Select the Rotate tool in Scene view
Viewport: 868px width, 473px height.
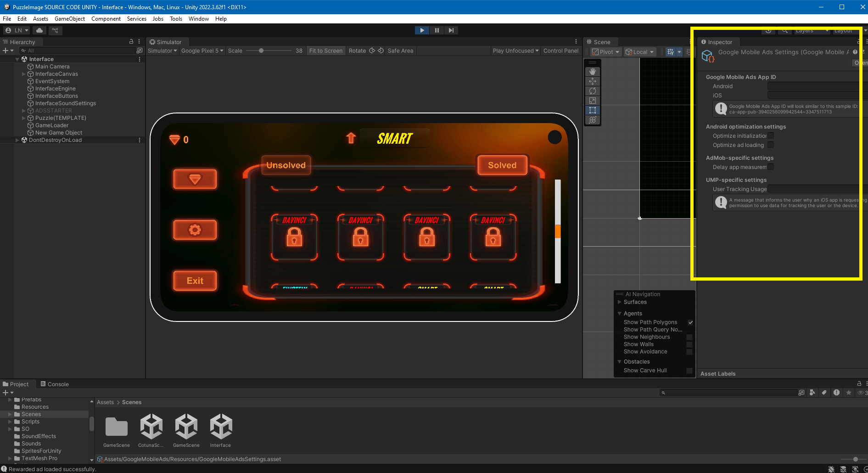coord(593,91)
